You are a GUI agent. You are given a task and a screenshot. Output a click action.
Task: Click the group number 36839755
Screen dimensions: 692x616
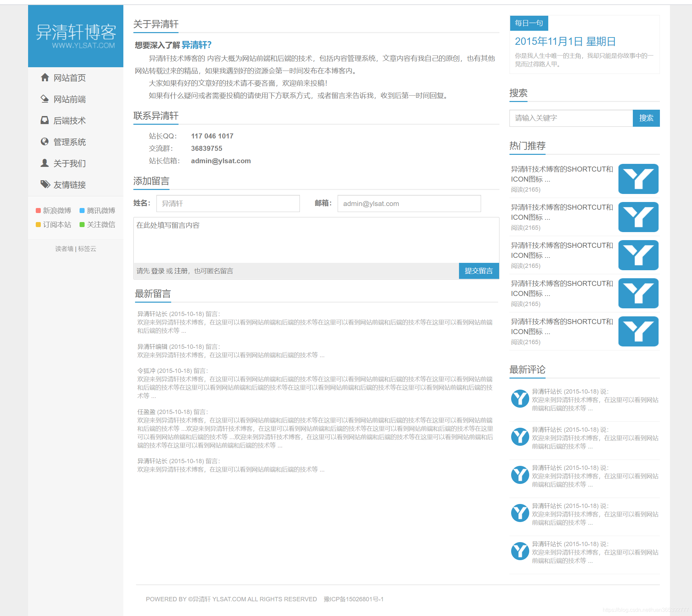click(207, 148)
